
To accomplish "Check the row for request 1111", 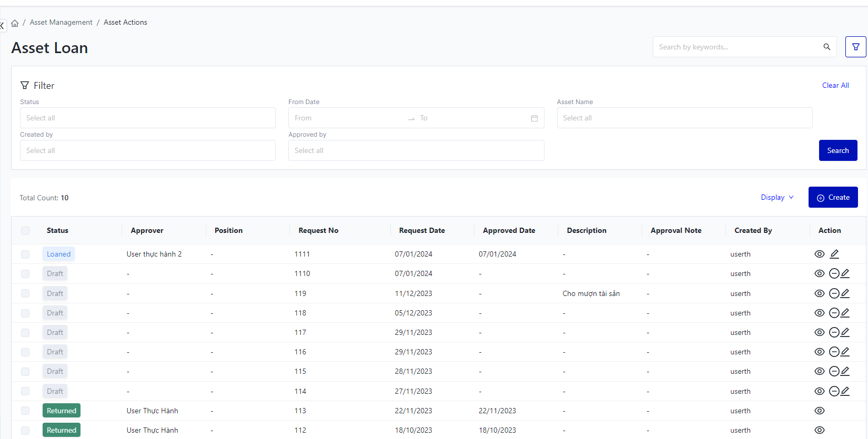I will point(25,254).
